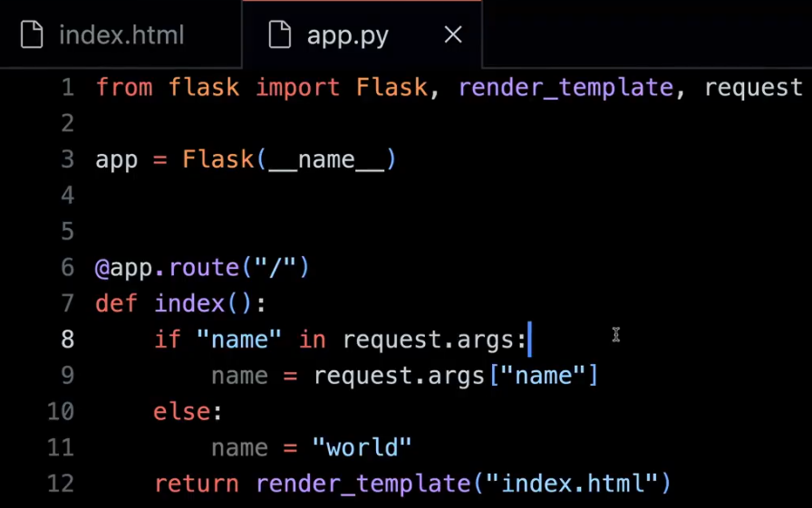Click the else keyword on line 10
The width and height of the screenshot is (812, 508).
pyautogui.click(x=182, y=412)
